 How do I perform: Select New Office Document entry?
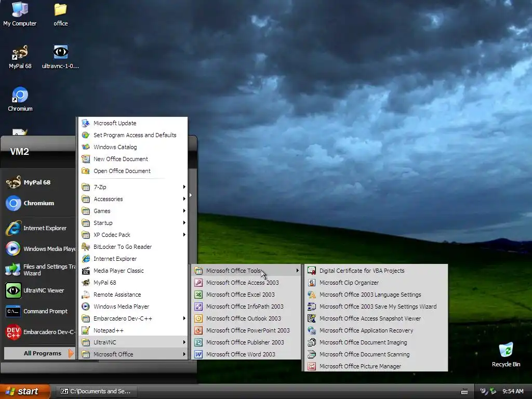133,159
